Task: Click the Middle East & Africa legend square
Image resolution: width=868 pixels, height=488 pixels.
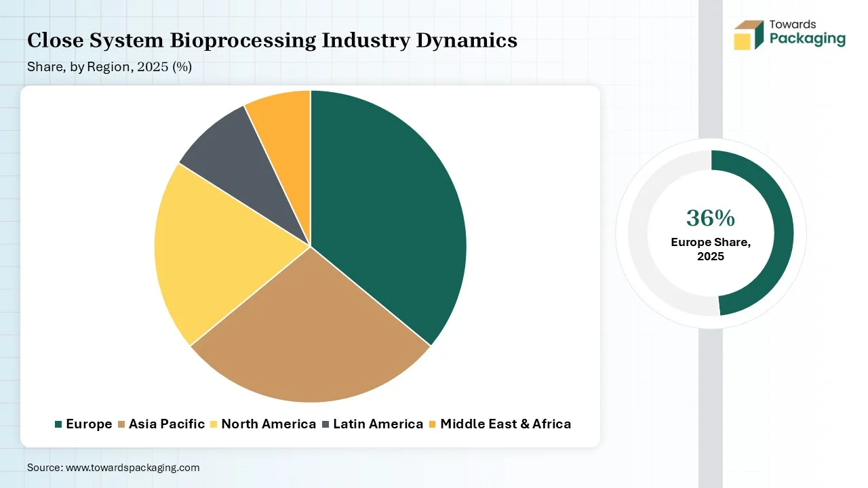Action: pos(433,424)
